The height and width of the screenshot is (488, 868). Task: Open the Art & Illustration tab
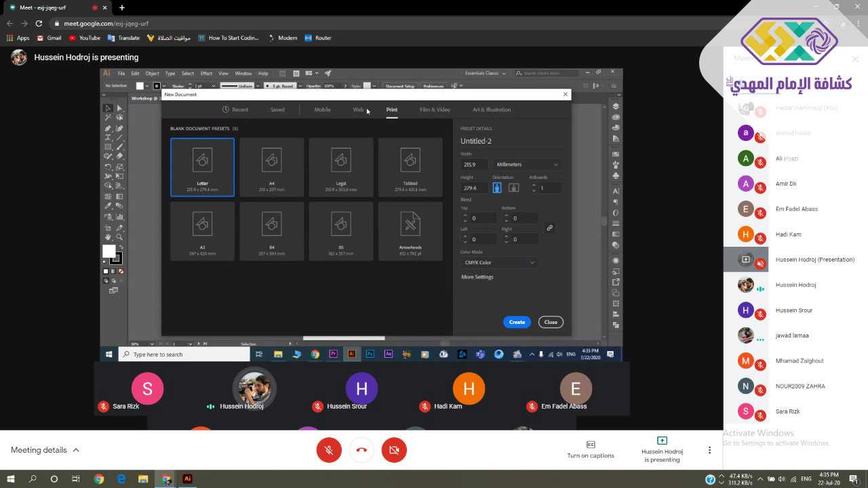tap(492, 110)
